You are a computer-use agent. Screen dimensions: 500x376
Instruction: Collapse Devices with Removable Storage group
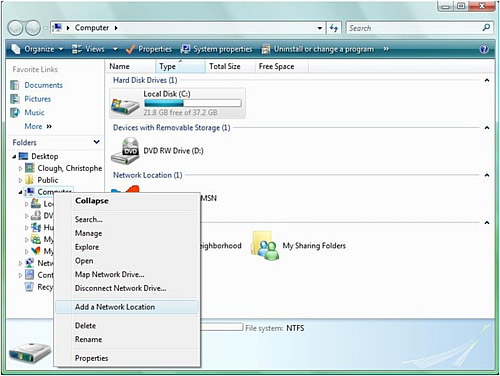point(487,128)
